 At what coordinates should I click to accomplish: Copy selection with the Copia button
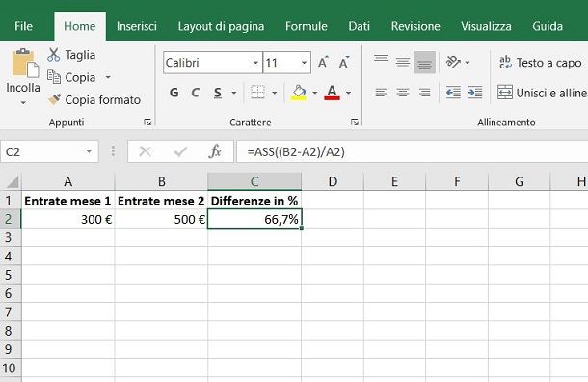pos(71,78)
